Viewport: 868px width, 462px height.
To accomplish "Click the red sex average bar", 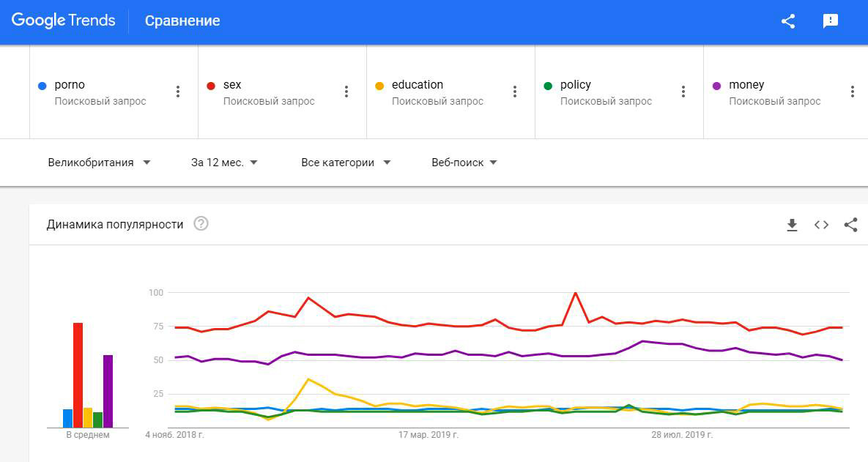I will click(78, 375).
